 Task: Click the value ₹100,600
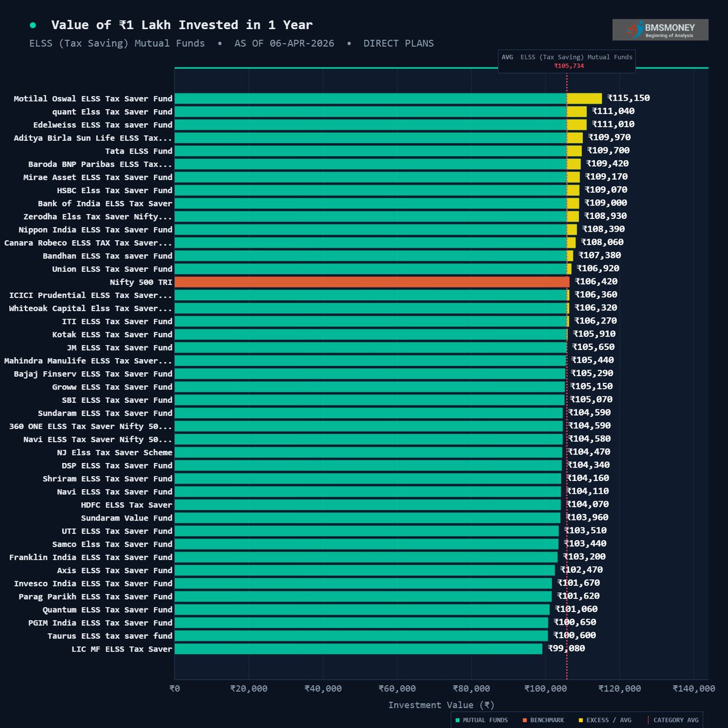[x=575, y=635]
